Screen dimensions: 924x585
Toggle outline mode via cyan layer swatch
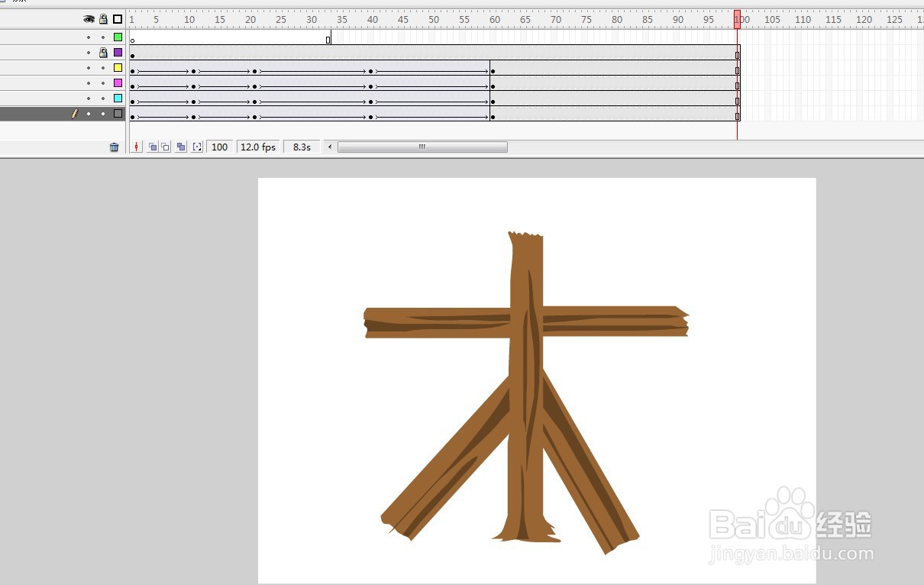point(118,98)
